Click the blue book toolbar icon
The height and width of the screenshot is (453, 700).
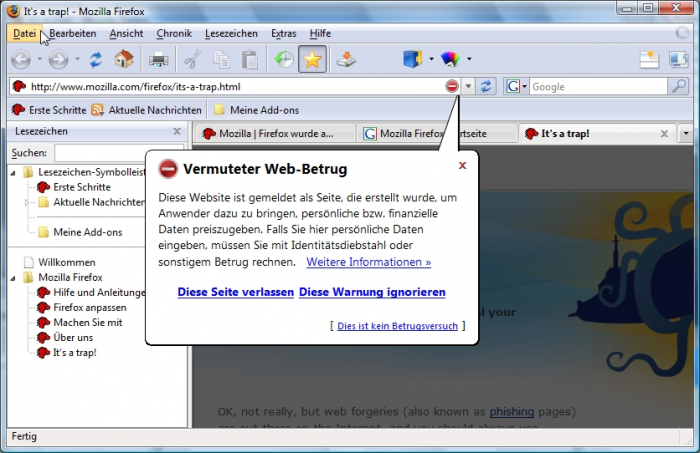(x=412, y=59)
